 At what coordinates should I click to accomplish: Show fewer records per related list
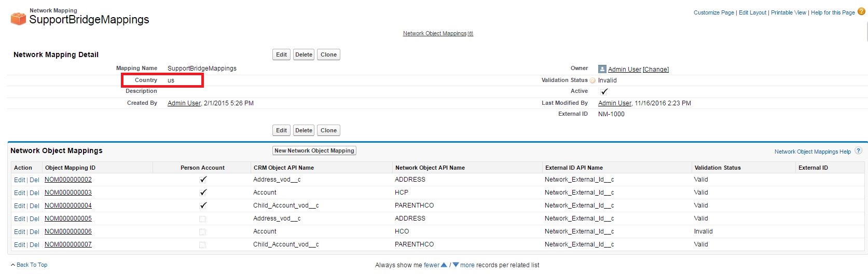(x=431, y=265)
